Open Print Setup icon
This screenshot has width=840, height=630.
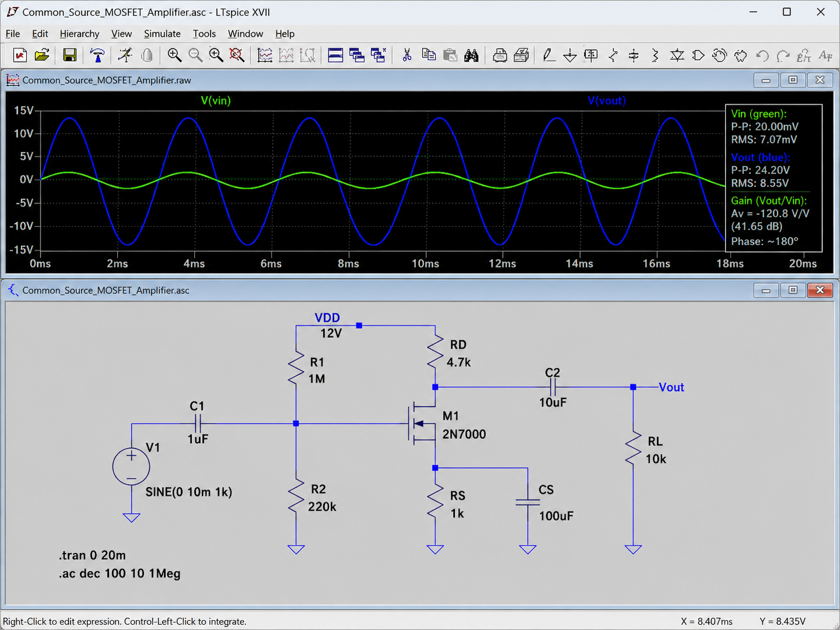tap(521, 55)
